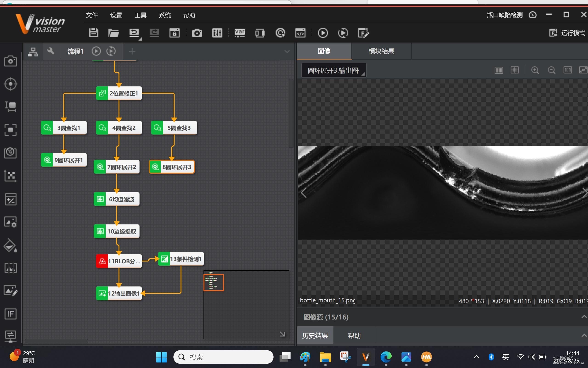Image resolution: width=588 pixels, height=368 pixels.
Task: Open the 帮助 tab below image source
Action: point(354,336)
